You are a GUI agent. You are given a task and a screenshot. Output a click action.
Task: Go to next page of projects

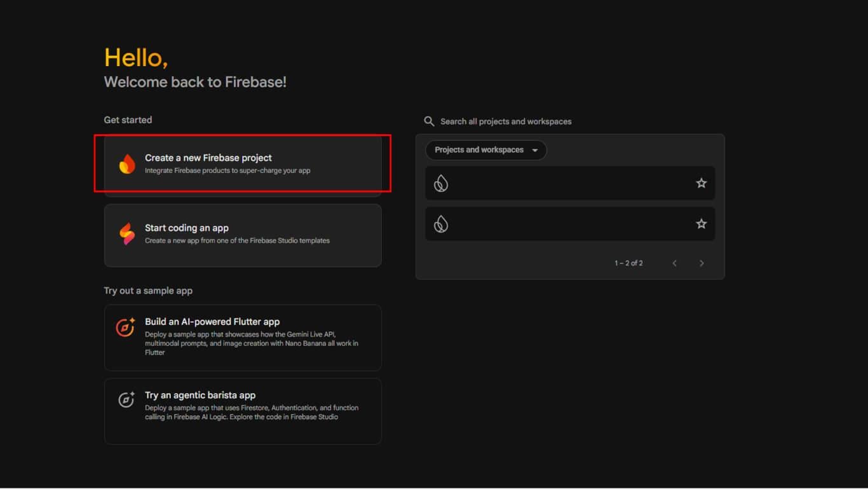point(702,263)
